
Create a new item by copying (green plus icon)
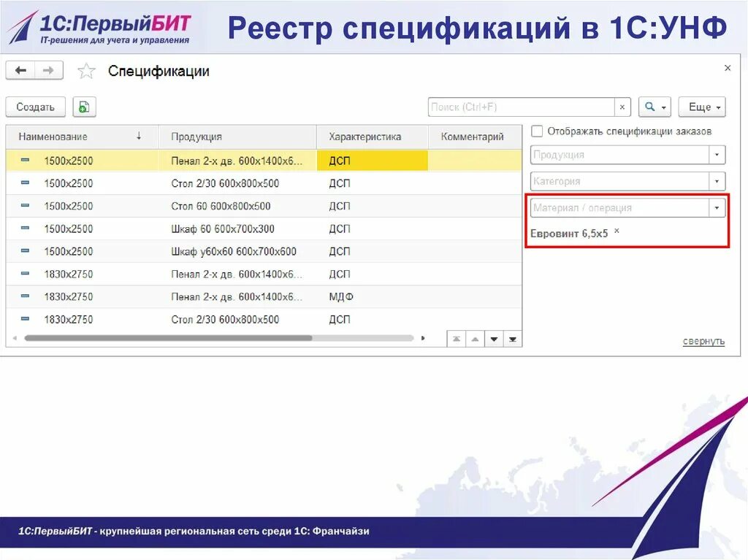[85, 107]
